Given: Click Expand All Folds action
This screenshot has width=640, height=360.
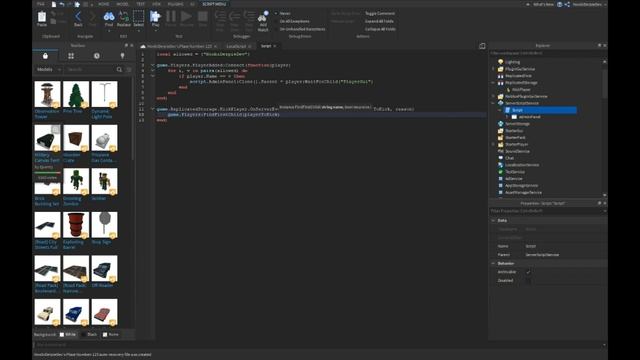Looking at the screenshot, I should tap(379, 21).
